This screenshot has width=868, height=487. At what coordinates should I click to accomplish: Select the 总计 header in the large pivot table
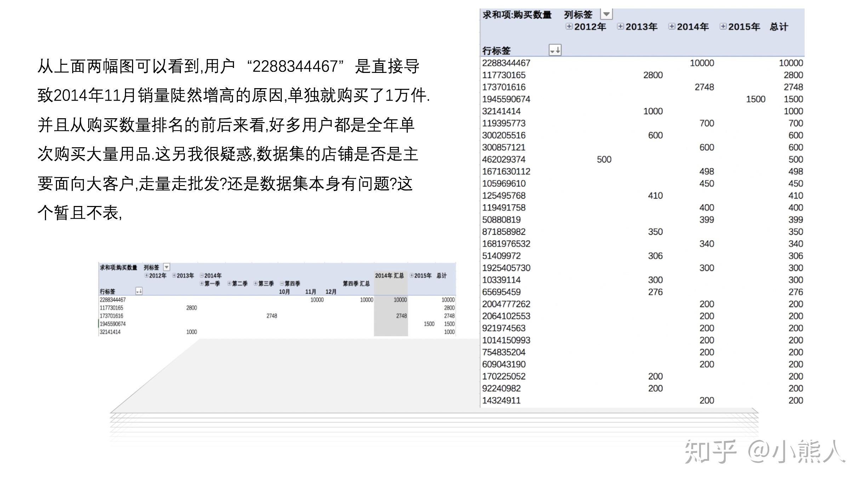pyautogui.click(x=779, y=27)
